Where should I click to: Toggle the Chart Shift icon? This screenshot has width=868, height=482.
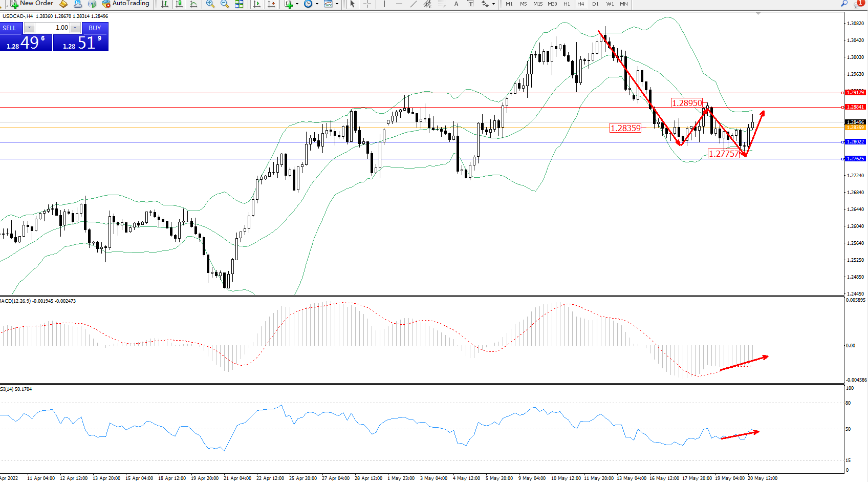pyautogui.click(x=271, y=4)
